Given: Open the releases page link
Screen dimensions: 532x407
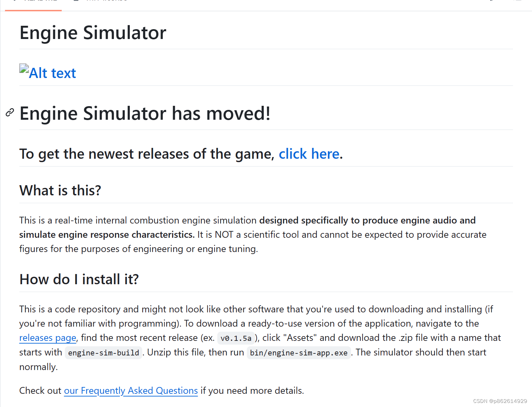Looking at the screenshot, I should point(48,338).
